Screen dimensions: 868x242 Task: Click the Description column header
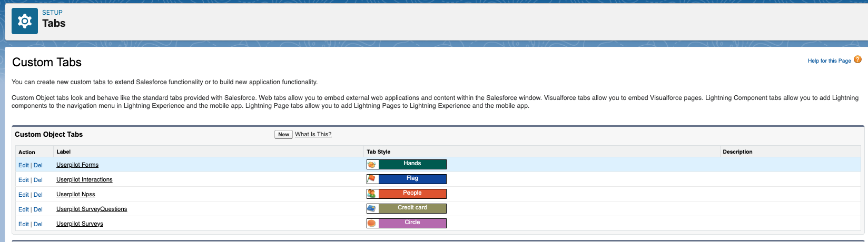pyautogui.click(x=737, y=152)
